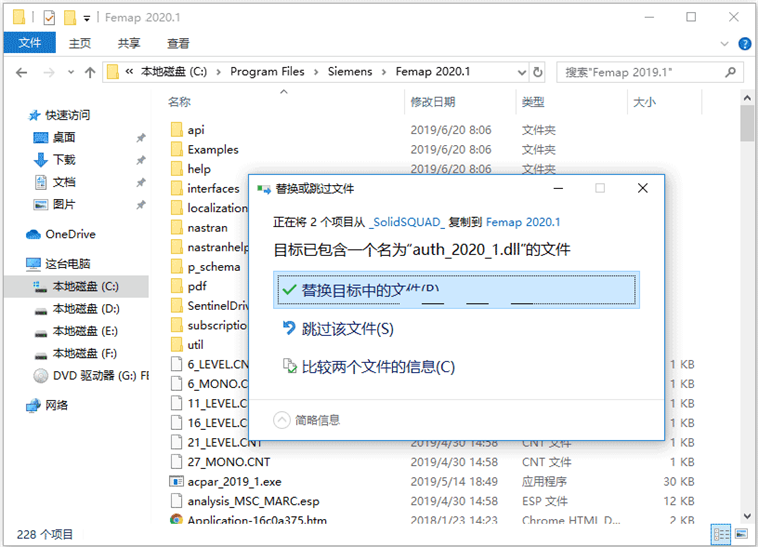
Task: Sort files by 修改日期 column header
Action: point(432,102)
